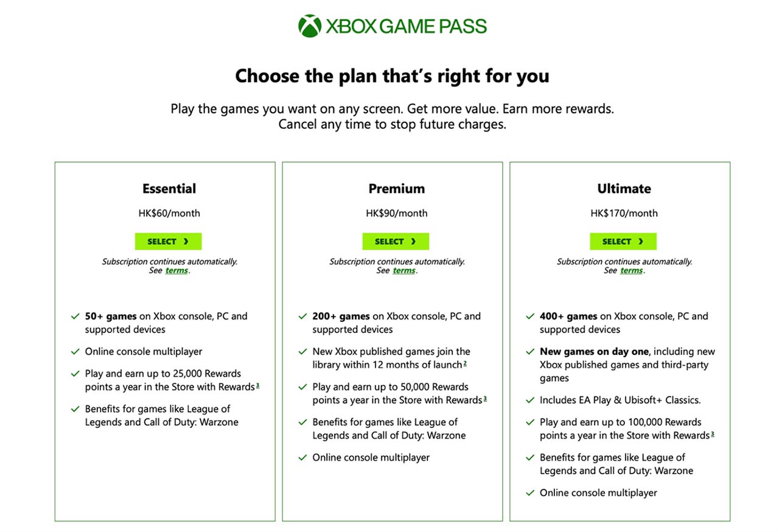Click checkmark beside Essential's 50+ games

pyautogui.click(x=75, y=317)
